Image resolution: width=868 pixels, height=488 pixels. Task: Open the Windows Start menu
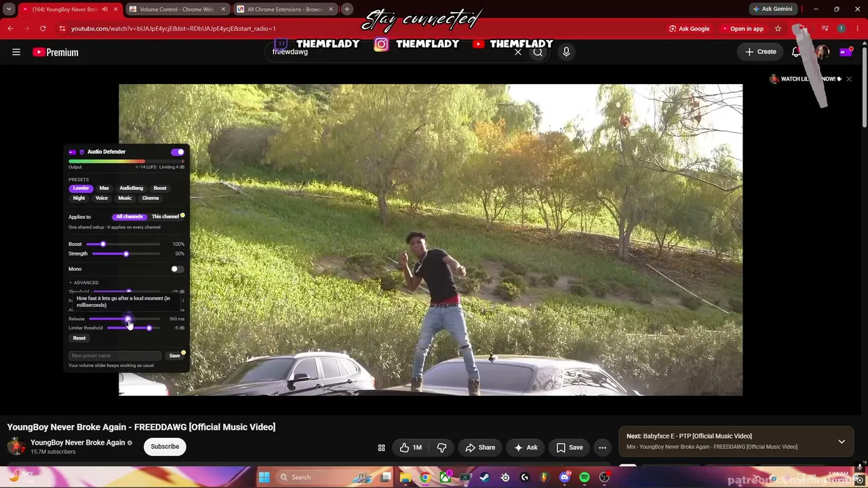click(x=264, y=477)
